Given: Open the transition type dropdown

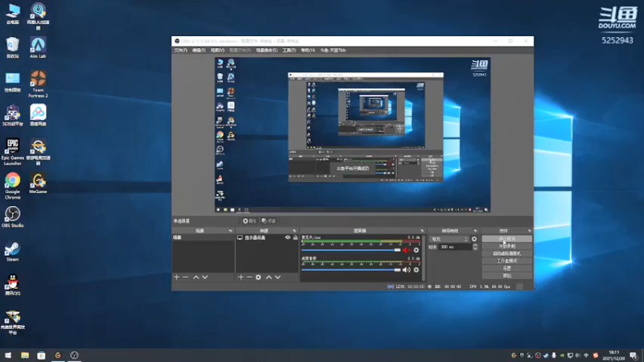Looking at the screenshot, I should 449,239.
